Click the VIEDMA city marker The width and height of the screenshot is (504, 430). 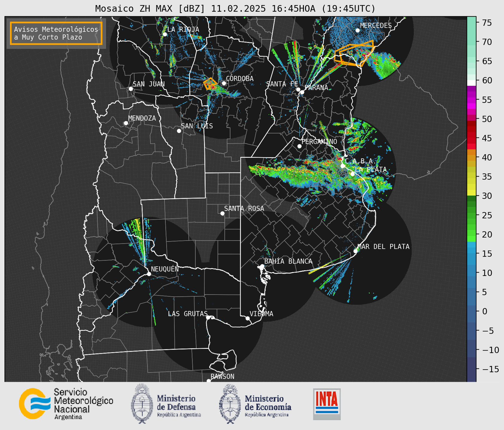pos(248,318)
